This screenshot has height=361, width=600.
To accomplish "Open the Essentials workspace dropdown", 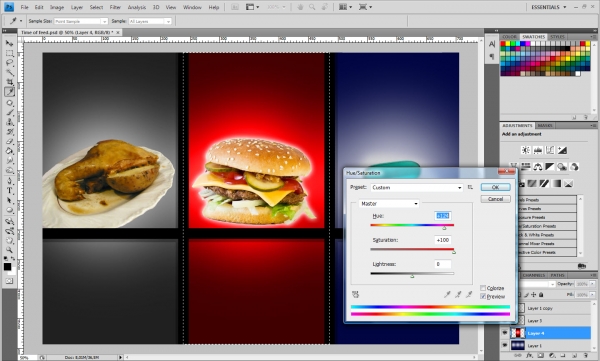I will pos(548,7).
